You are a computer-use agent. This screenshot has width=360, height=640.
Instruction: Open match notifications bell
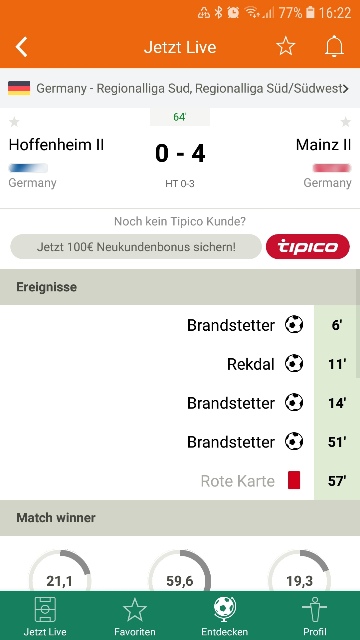point(334,47)
